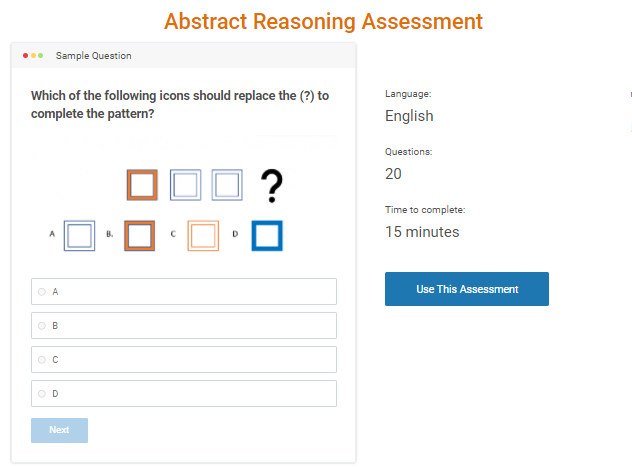This screenshot has height=468, width=632.
Task: Click the blue square next to the question mark
Action: click(x=227, y=185)
